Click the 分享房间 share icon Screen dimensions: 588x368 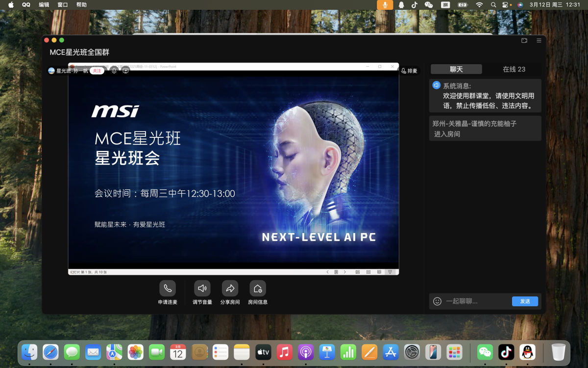[x=230, y=289]
